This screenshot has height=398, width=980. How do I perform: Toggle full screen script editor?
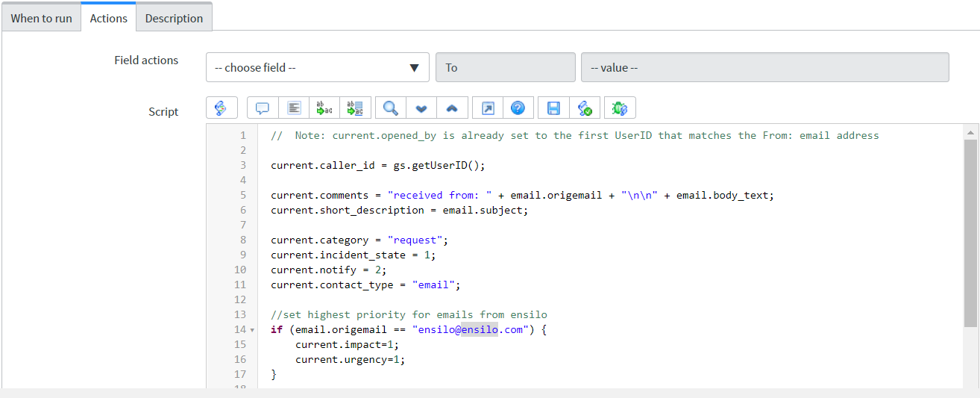(488, 108)
